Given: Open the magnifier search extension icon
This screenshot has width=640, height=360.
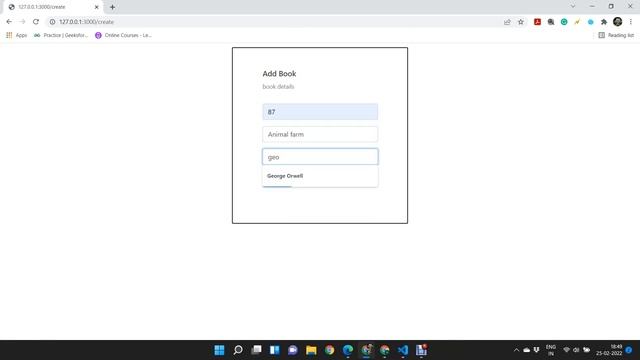Looking at the screenshot, I should (x=551, y=22).
